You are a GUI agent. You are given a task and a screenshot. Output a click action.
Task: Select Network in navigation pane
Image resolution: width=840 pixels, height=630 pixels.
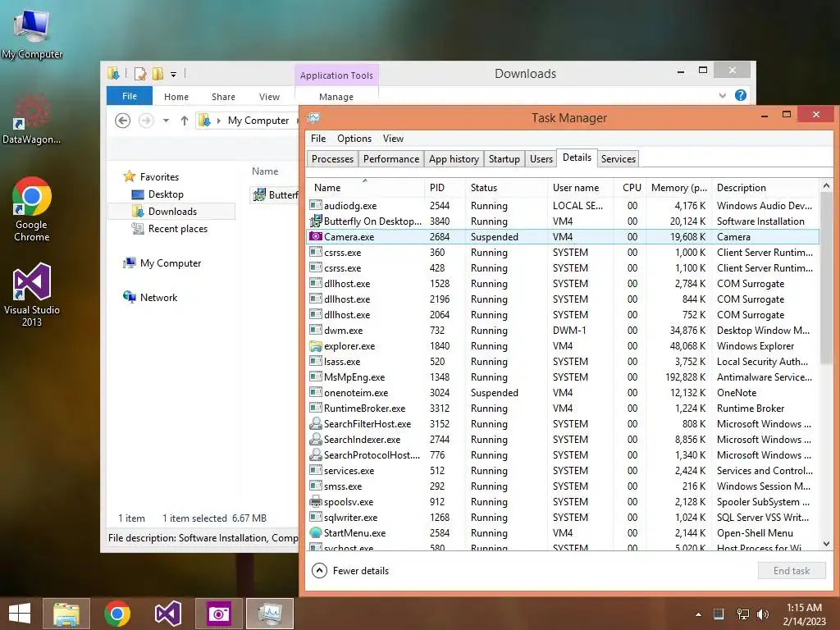158,297
